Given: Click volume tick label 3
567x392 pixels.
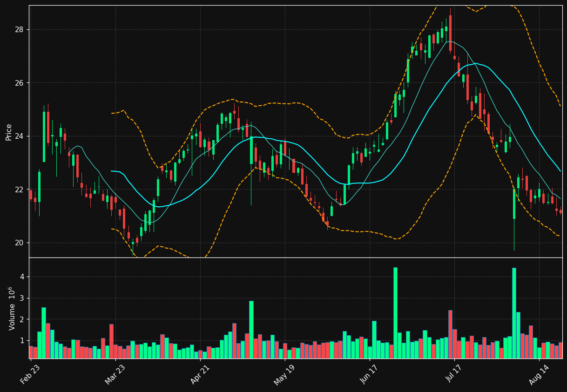Looking at the screenshot, I should pyautogui.click(x=22, y=298).
